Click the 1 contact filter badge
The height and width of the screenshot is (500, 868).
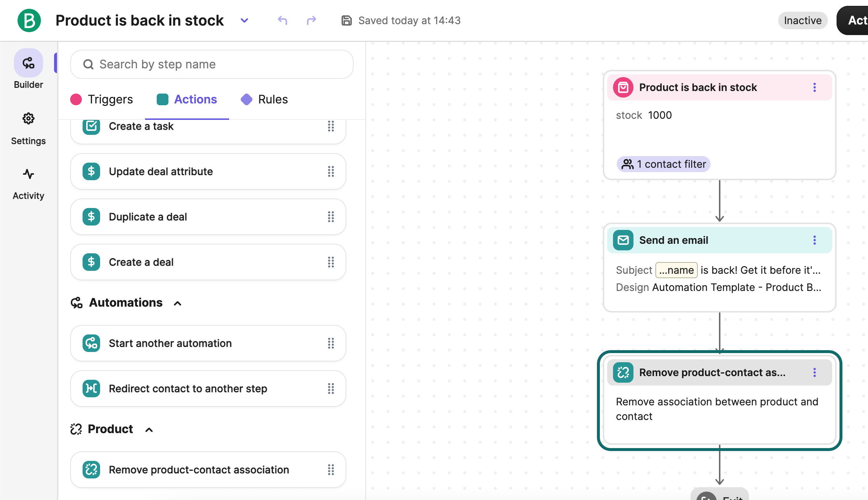pos(664,164)
